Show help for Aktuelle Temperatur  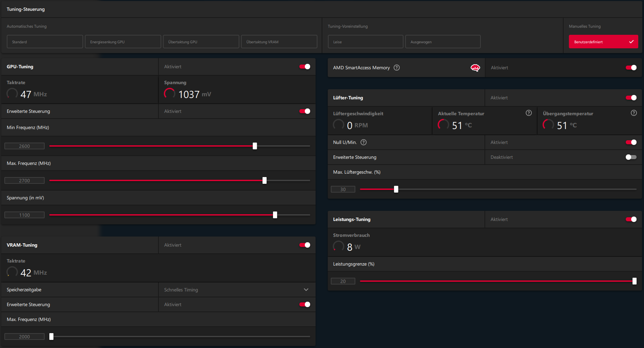[x=529, y=113]
